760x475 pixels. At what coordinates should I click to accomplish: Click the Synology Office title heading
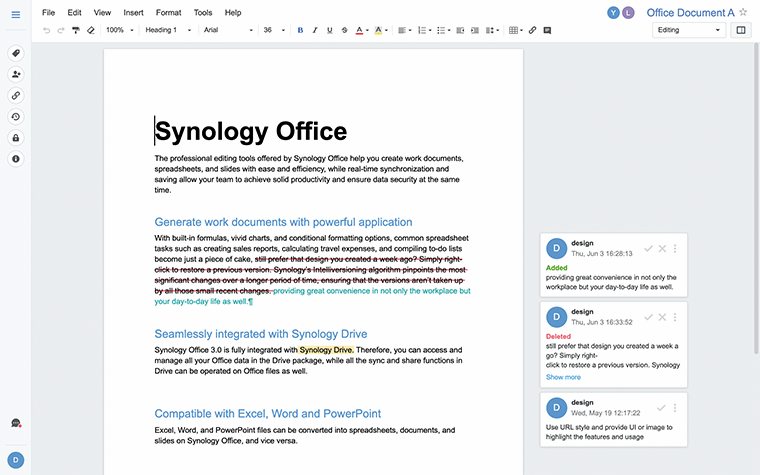251,131
